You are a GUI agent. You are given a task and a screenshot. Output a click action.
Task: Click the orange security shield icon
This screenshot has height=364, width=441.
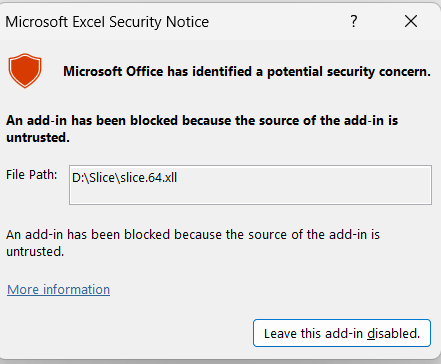[25, 70]
